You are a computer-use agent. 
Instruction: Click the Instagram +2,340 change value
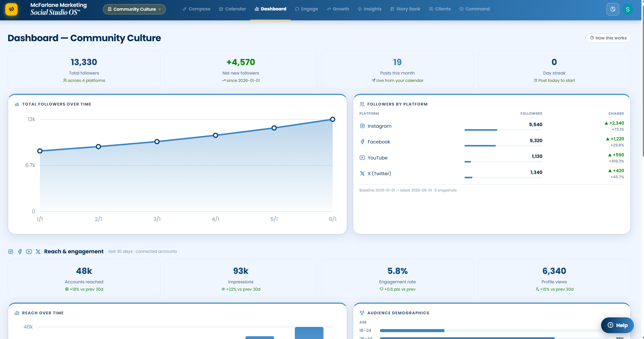click(x=614, y=123)
